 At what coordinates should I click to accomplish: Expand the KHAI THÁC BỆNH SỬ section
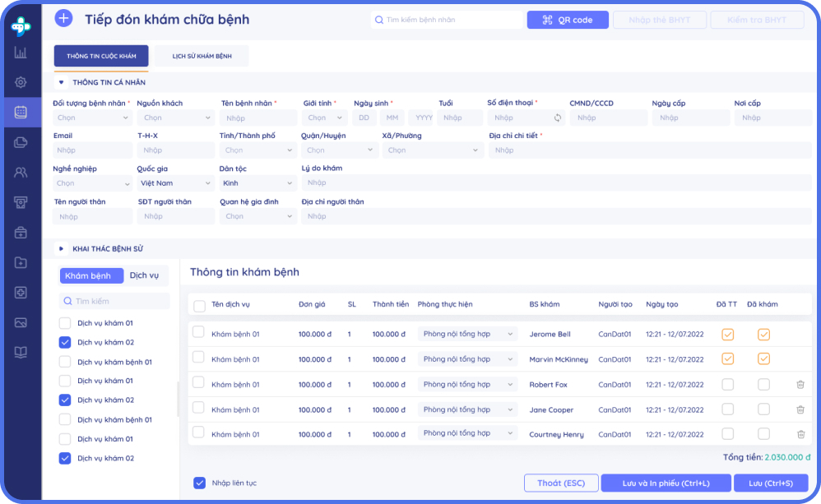point(61,248)
